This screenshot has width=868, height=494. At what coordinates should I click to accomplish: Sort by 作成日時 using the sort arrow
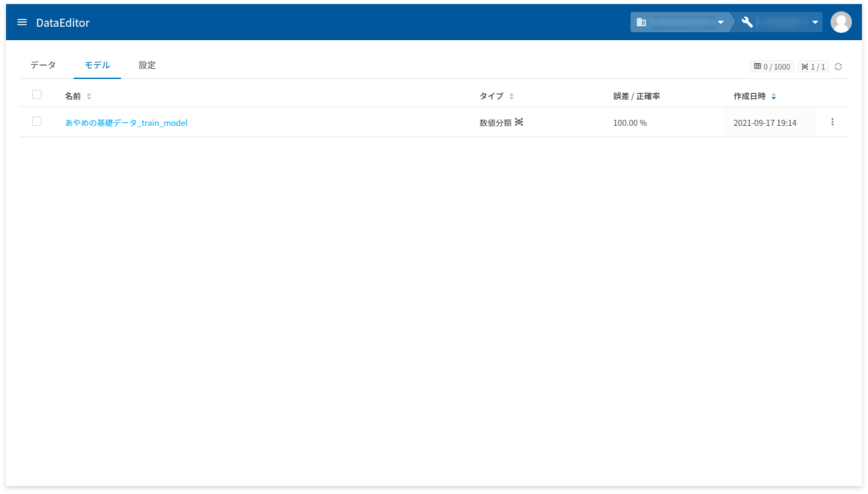[774, 96]
